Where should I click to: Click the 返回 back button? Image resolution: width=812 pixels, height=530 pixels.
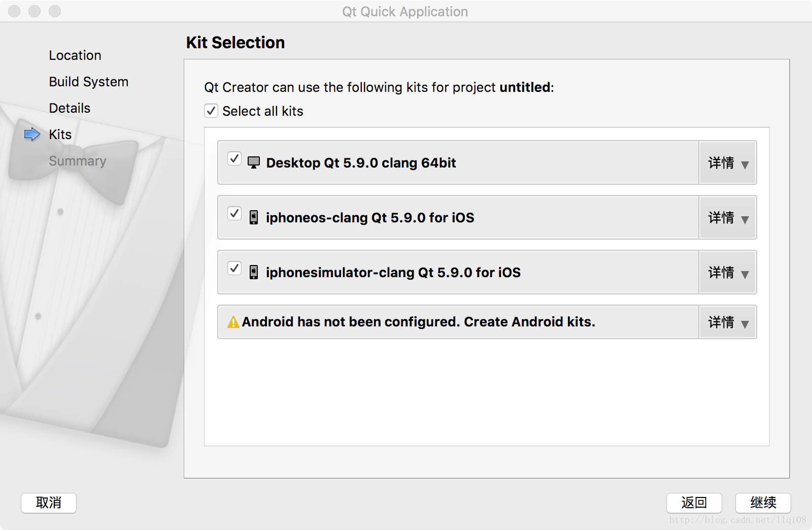[694, 503]
